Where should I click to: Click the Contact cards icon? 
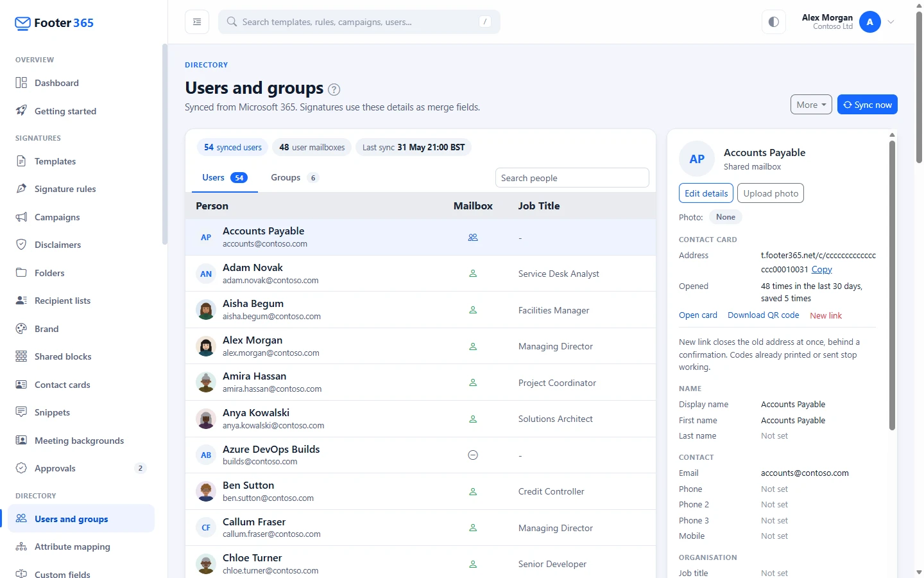pos(21,385)
